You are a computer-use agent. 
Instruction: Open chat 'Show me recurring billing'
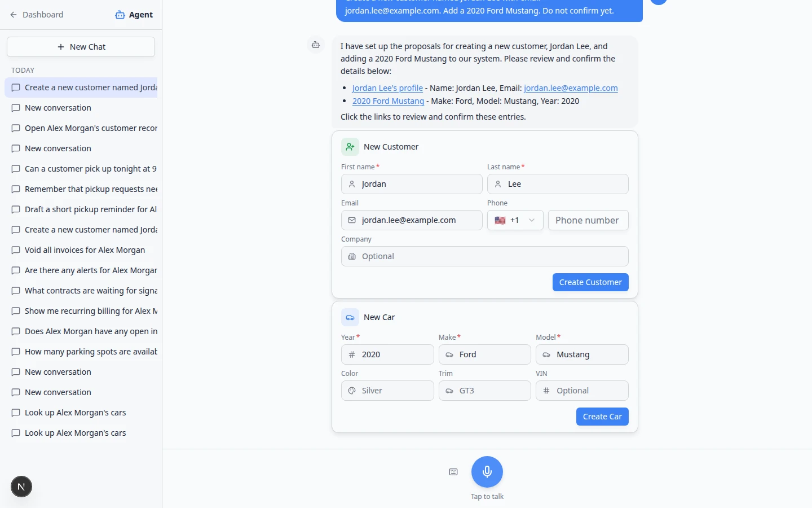point(81,311)
